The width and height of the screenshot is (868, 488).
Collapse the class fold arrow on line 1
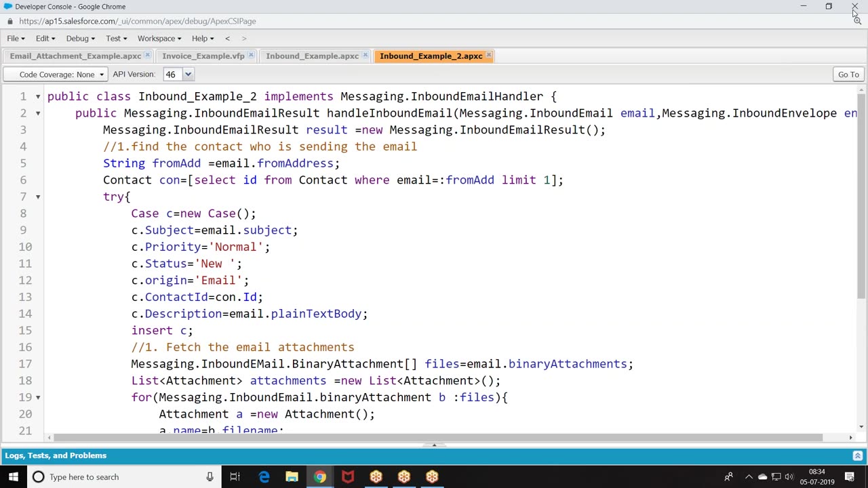click(38, 97)
